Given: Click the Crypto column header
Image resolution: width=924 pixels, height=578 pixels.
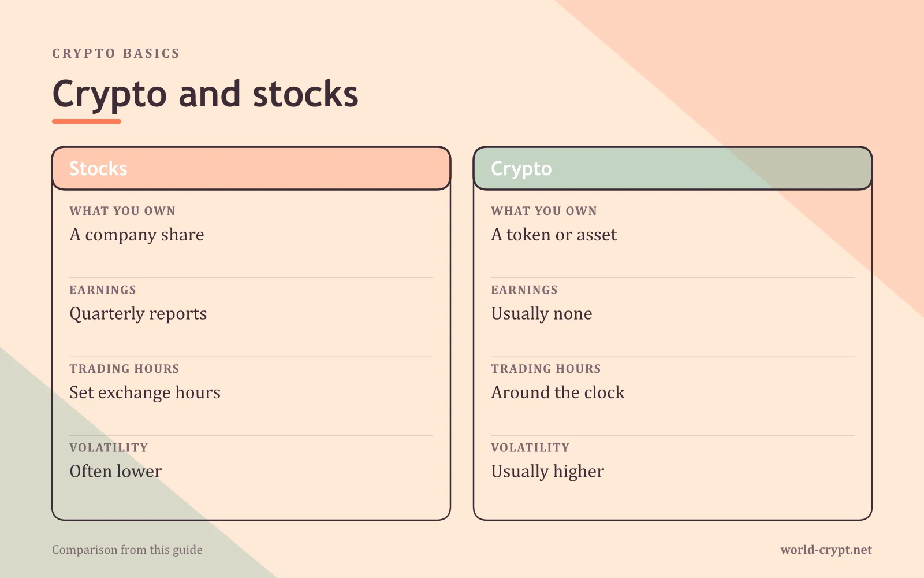Looking at the screenshot, I should 673,168.
